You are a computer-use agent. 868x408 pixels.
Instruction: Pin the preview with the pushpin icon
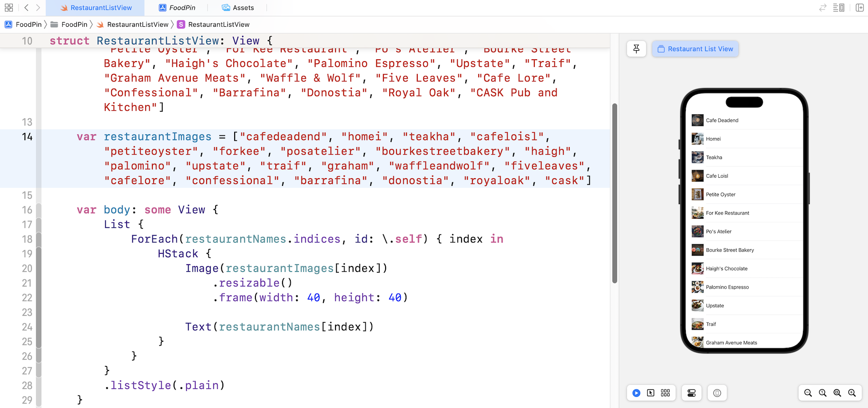click(636, 49)
